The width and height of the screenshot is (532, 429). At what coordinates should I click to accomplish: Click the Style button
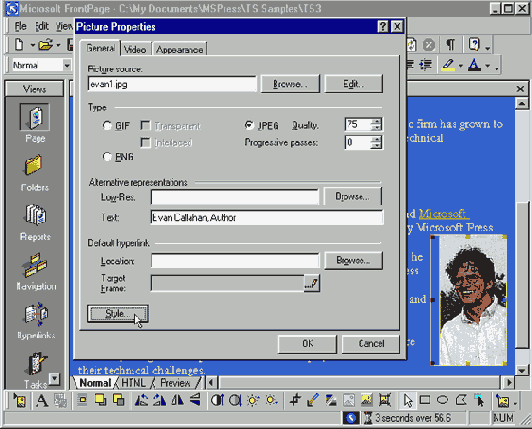[118, 313]
